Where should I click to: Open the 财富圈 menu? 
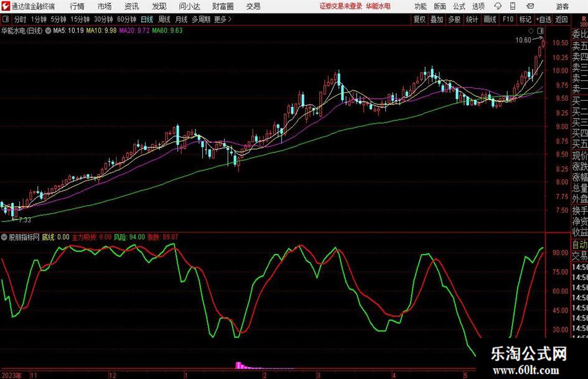tap(223, 6)
